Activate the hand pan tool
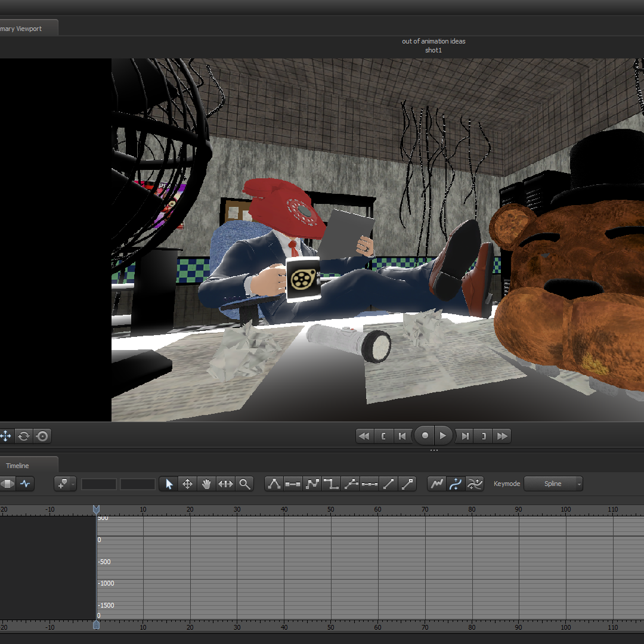Image resolution: width=644 pixels, height=644 pixels. (x=206, y=484)
